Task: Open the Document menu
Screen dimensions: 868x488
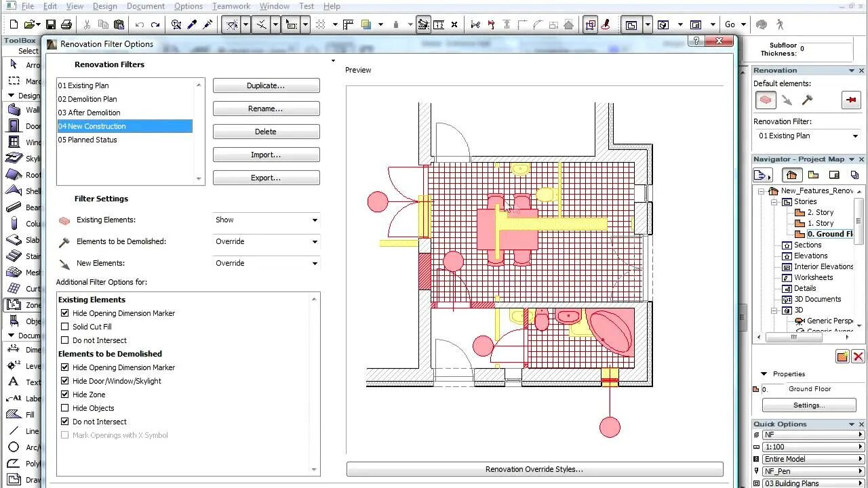Action: 145,6
